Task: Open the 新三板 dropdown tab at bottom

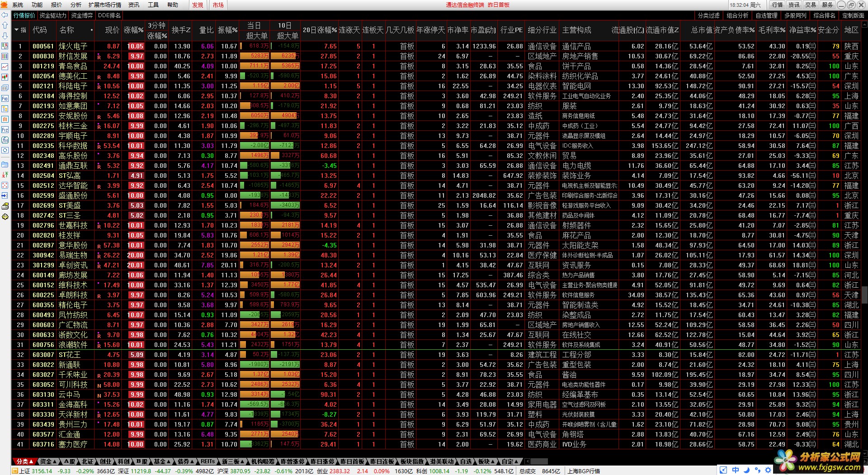Action: tap(232, 461)
